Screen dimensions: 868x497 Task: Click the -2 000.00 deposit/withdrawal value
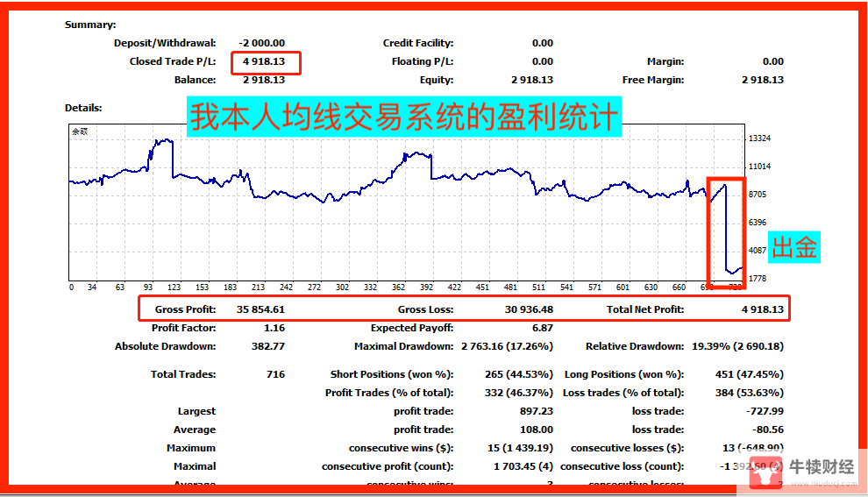pos(262,43)
